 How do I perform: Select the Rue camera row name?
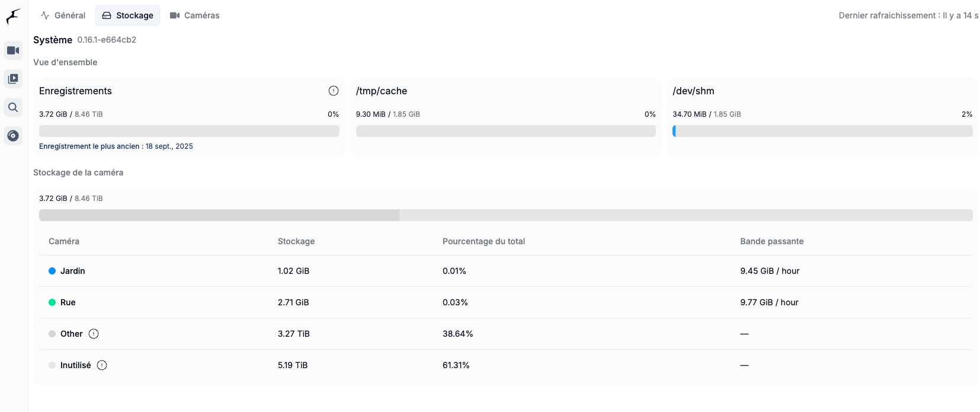(x=68, y=302)
